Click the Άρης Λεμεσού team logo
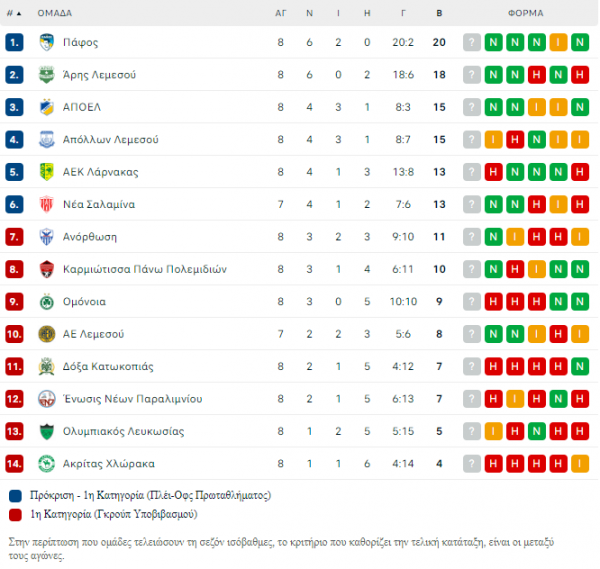The height and width of the screenshot is (569, 600). [x=47, y=75]
